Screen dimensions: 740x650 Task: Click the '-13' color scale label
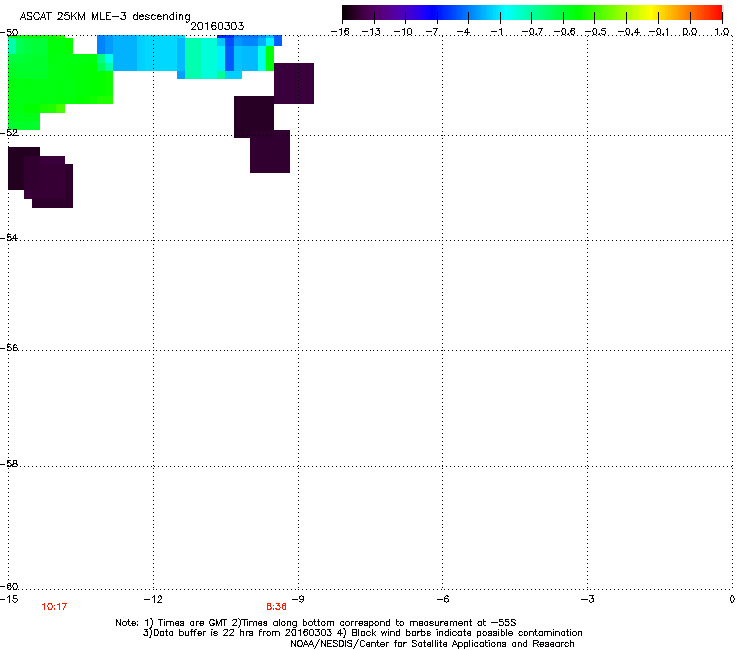[371, 32]
